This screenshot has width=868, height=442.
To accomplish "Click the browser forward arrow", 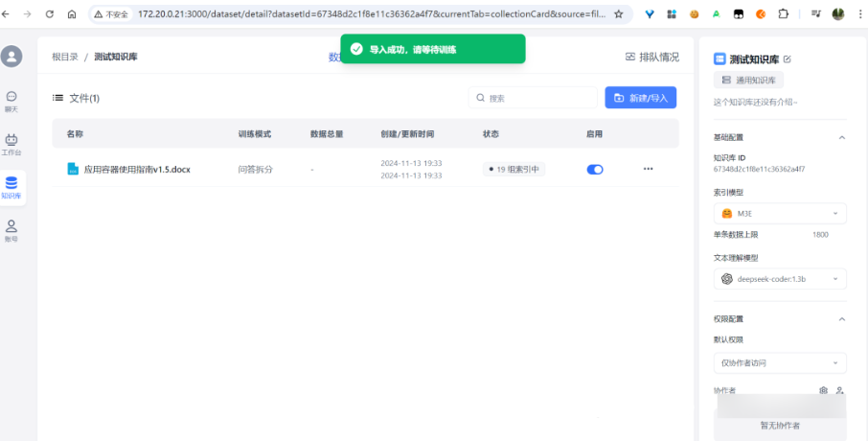I will pos(27,14).
